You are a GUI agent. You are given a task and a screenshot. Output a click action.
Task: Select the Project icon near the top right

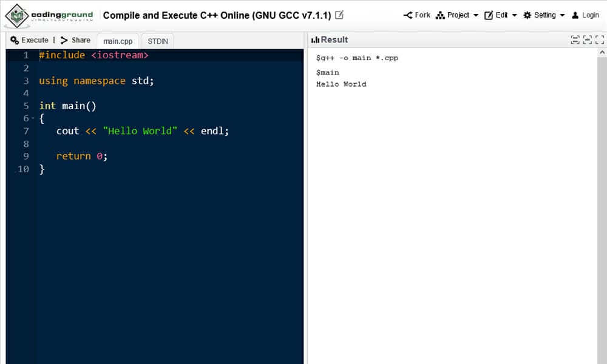coord(441,15)
